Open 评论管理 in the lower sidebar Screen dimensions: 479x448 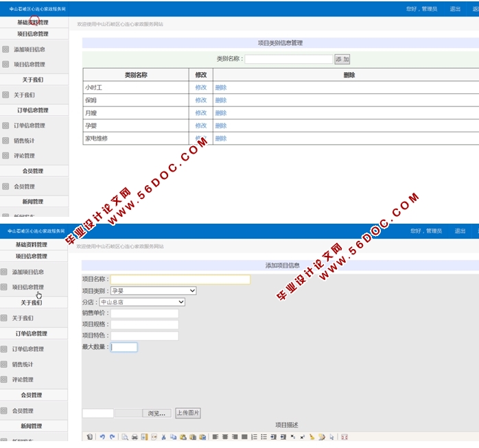pyautogui.click(x=23, y=379)
